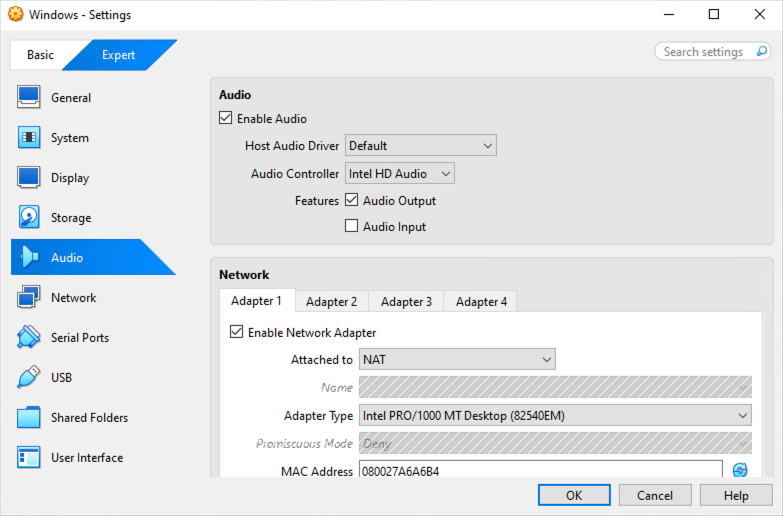The height and width of the screenshot is (516, 783).
Task: Select the Audio speaker icon
Action: [28, 257]
